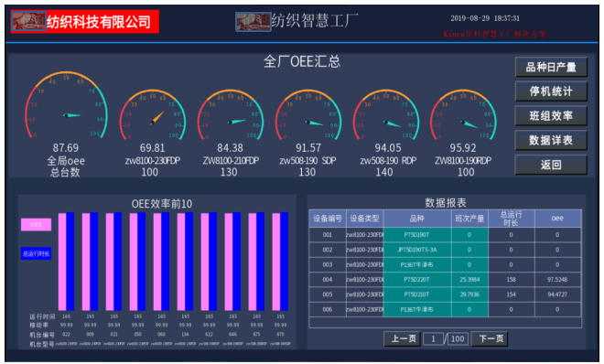Click the current page number field
This screenshot has height=364, width=604.
pyautogui.click(x=434, y=339)
